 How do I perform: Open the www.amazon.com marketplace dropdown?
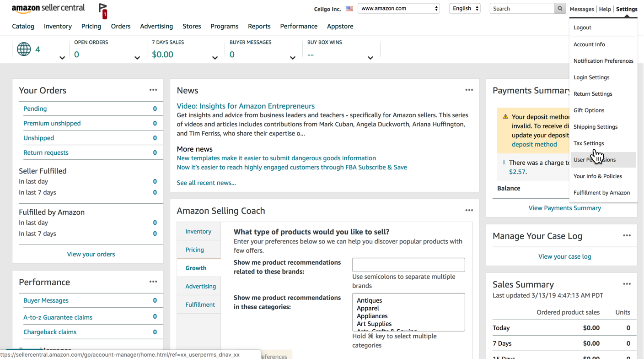[398, 9]
